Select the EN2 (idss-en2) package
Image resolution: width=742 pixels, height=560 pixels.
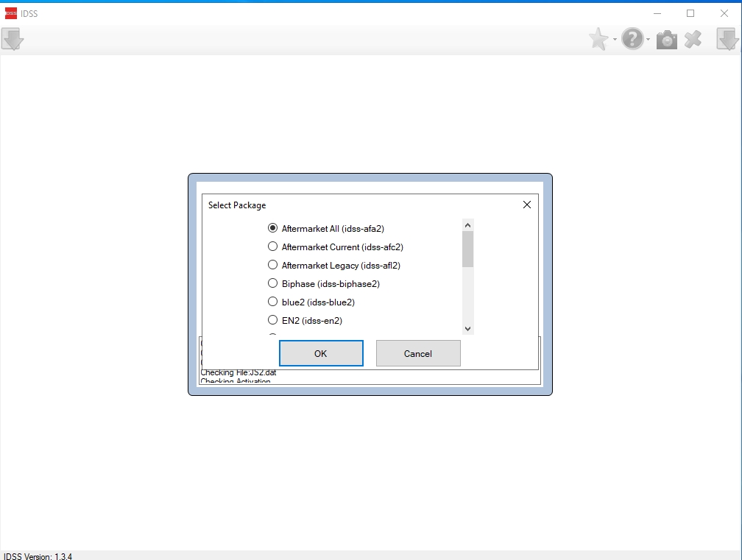pyautogui.click(x=273, y=320)
